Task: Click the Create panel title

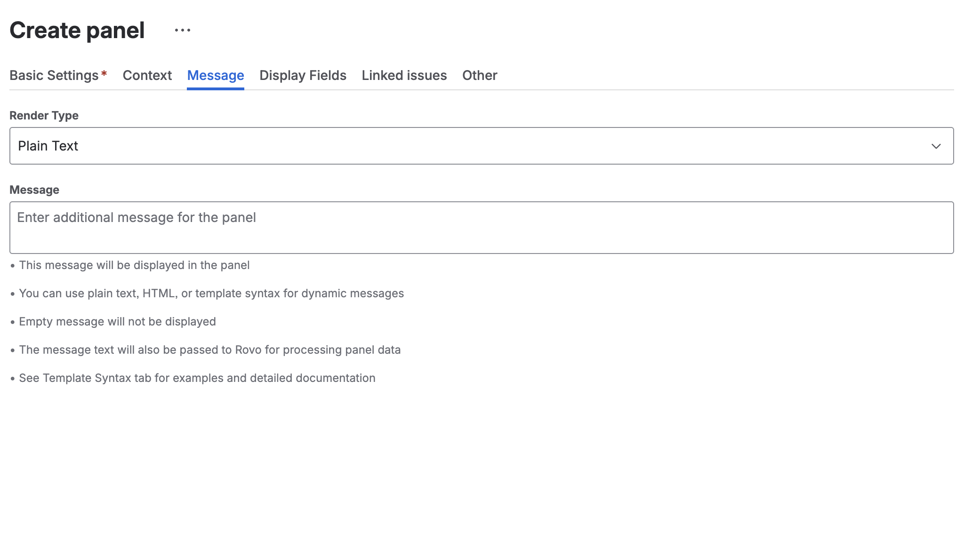Action: coord(77,30)
